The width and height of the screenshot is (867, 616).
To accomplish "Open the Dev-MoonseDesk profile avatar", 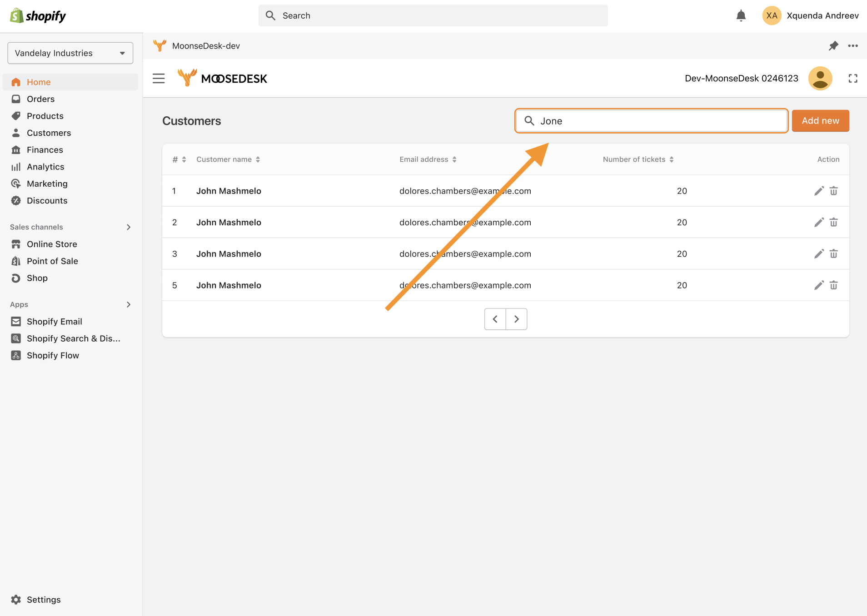I will [820, 79].
